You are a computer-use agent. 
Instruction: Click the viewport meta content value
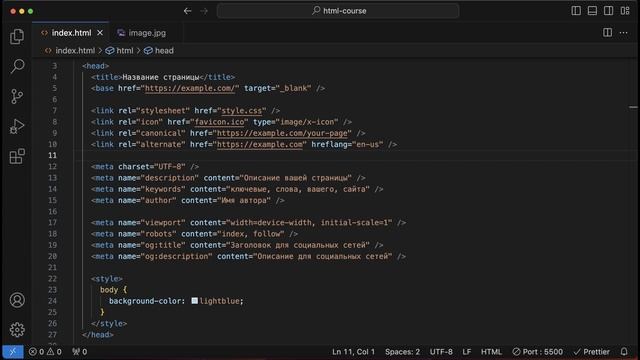click(x=309, y=223)
